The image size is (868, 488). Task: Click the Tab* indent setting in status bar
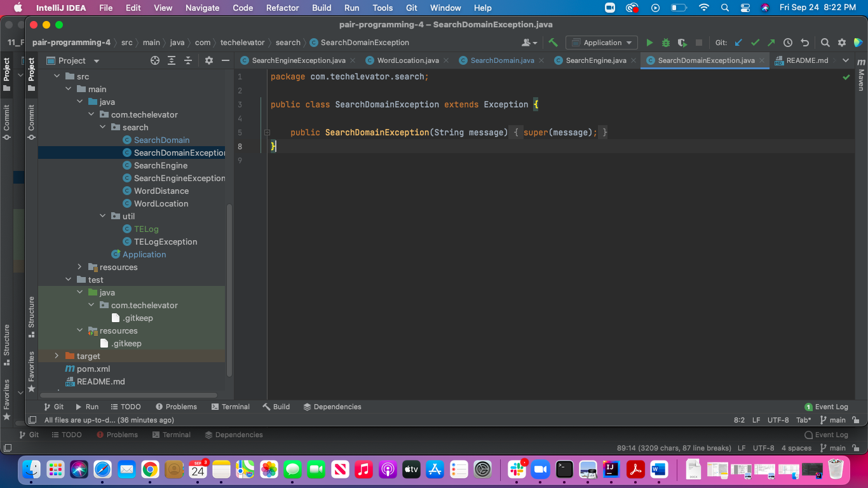[804, 420]
